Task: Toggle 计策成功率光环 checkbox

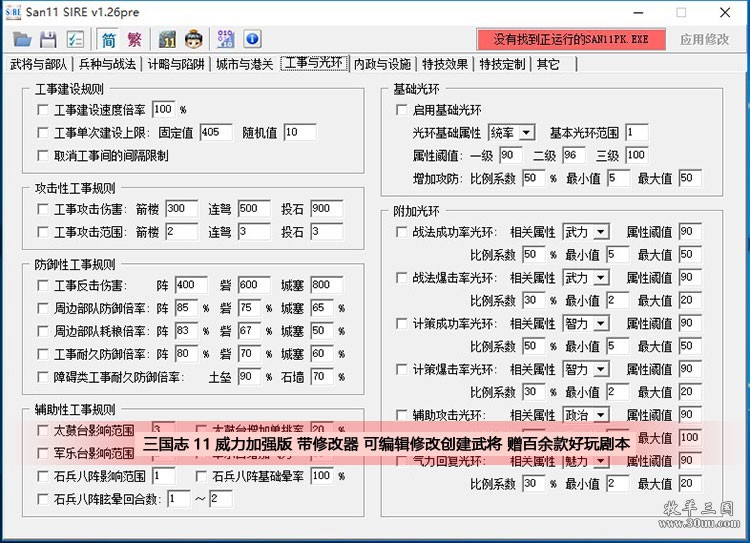Action: [x=401, y=324]
